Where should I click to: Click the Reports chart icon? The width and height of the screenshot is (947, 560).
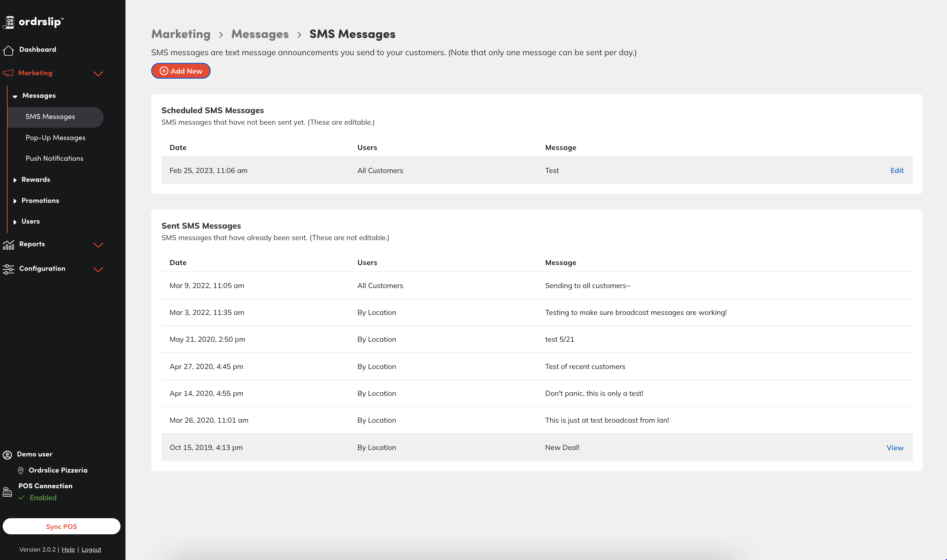coord(8,245)
